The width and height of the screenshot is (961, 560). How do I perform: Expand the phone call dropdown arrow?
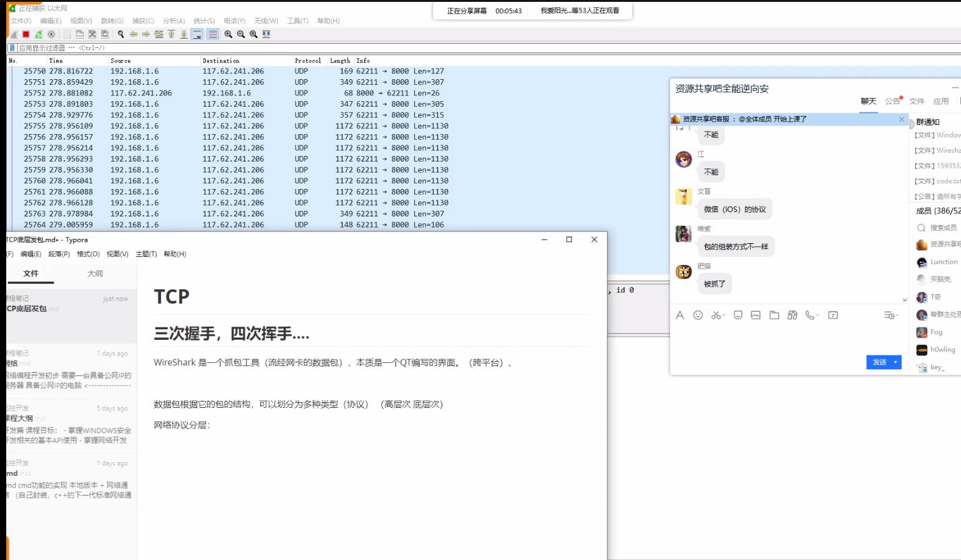click(x=817, y=316)
